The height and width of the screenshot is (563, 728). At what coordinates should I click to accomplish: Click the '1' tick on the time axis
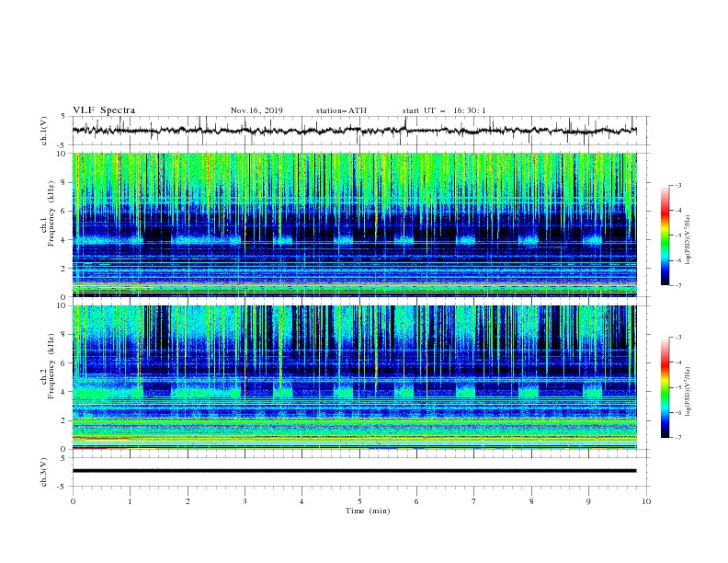[x=130, y=501]
